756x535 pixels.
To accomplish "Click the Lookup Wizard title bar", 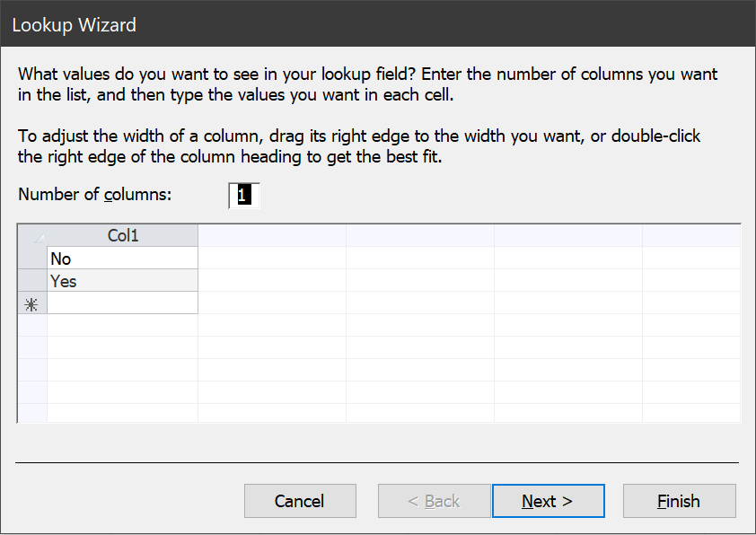I will click(378, 24).
